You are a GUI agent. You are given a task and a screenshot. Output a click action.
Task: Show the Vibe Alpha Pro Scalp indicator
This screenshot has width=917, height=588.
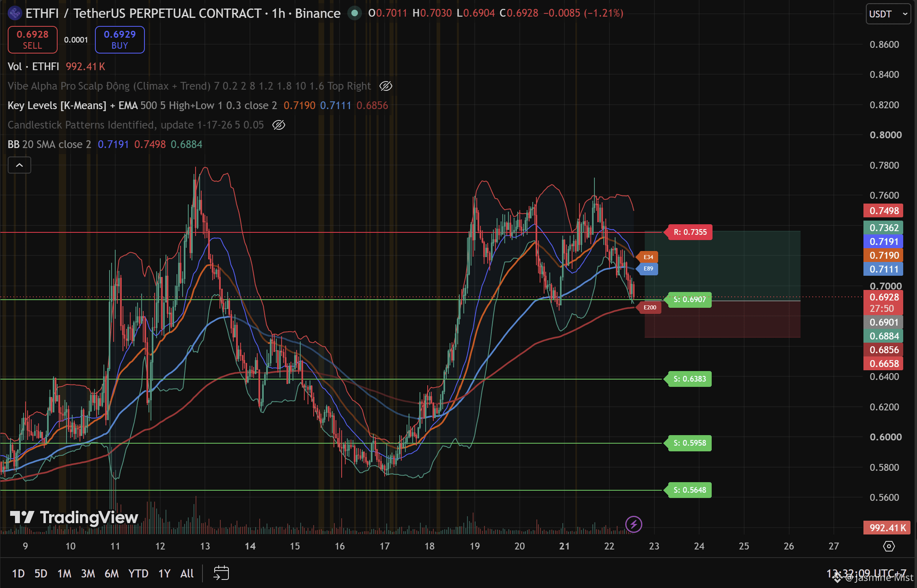tap(385, 86)
